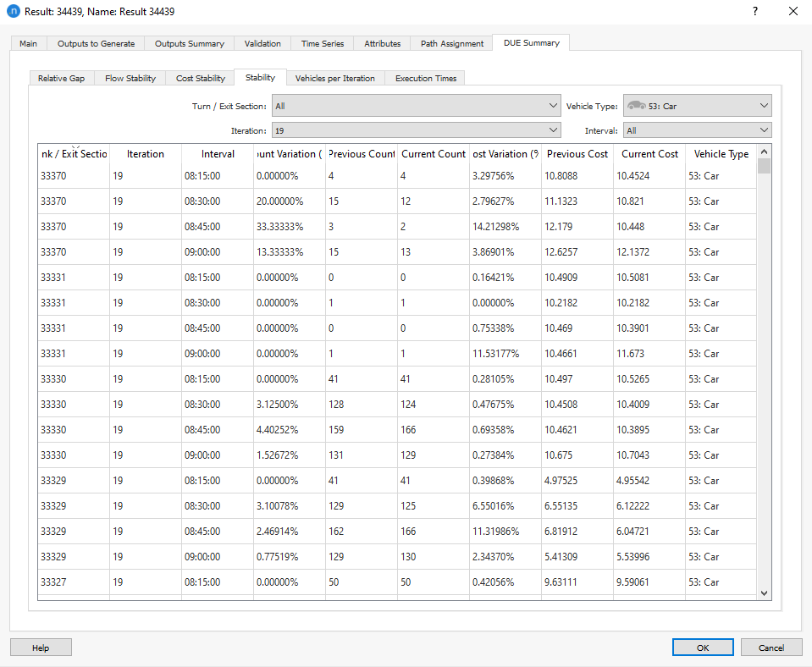Switch to the Relative Gap tab

[61, 77]
